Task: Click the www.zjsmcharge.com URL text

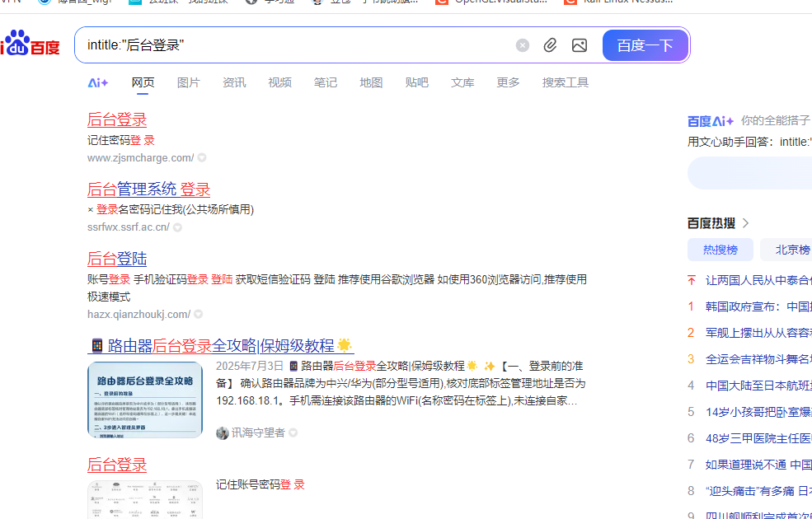Action: (140, 158)
